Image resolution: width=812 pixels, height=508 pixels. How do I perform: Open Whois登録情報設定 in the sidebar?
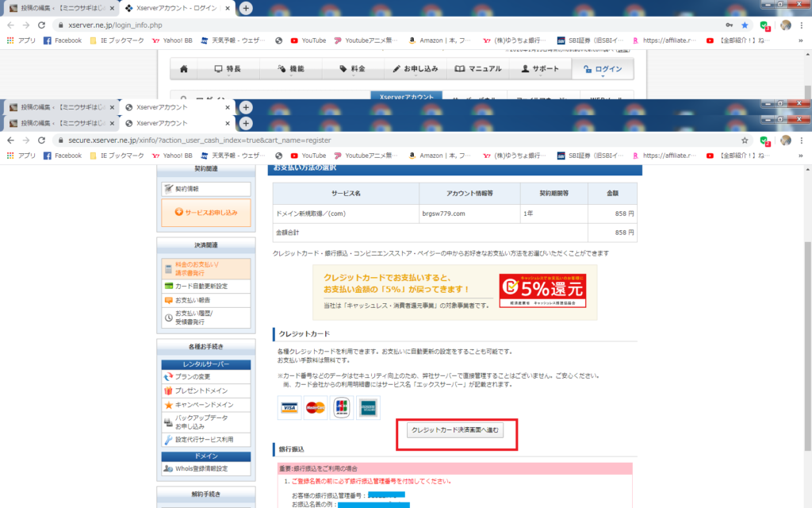(x=205, y=469)
